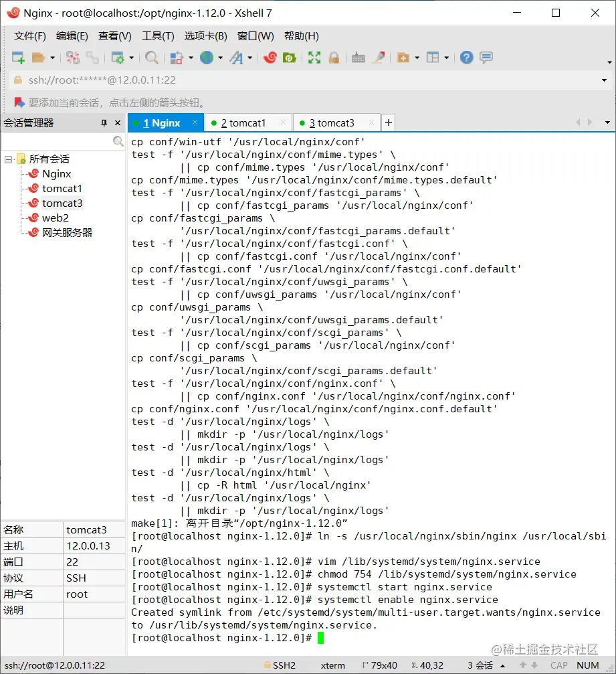This screenshot has width=616, height=674.
Task: Click the Open session folder icon
Action: tap(38, 58)
